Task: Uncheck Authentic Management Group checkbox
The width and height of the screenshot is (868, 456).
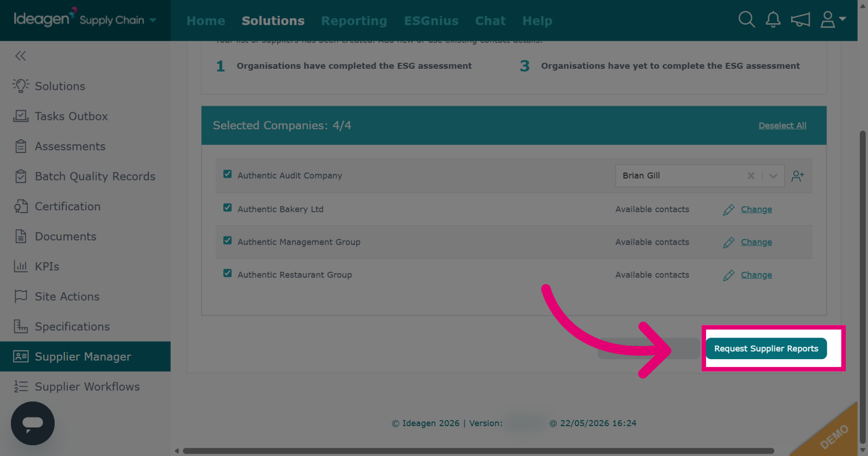Action: click(x=227, y=240)
